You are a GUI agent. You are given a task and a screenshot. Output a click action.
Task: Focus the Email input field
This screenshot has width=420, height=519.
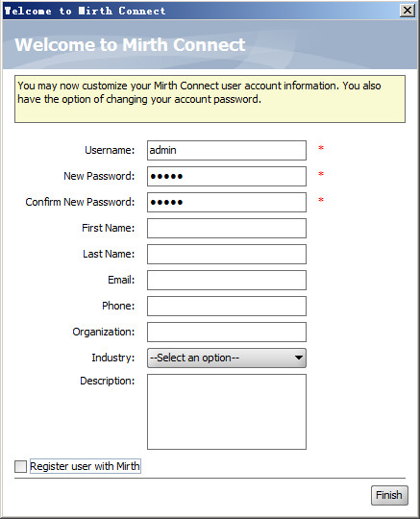pos(227,280)
